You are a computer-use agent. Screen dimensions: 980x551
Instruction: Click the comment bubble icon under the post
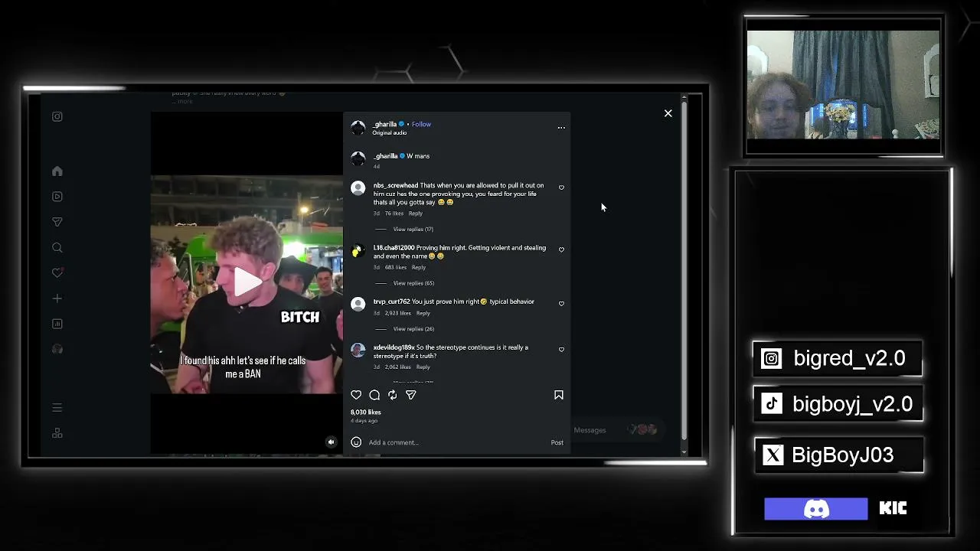click(374, 395)
